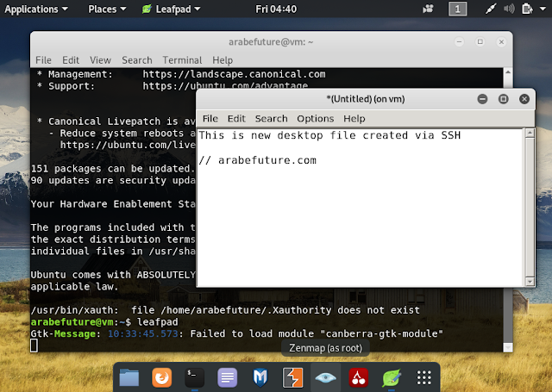The width and height of the screenshot is (552, 392).
Task: Click 'Your Hardware Enablement' text in terminal
Action: click(113, 204)
